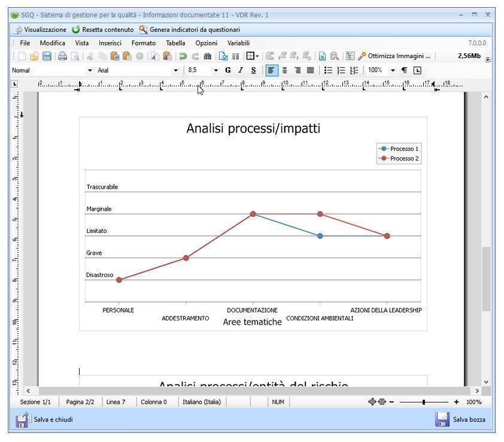This screenshot has height=442, width=504.
Task: Click the bullet list icon
Action: 328,70
